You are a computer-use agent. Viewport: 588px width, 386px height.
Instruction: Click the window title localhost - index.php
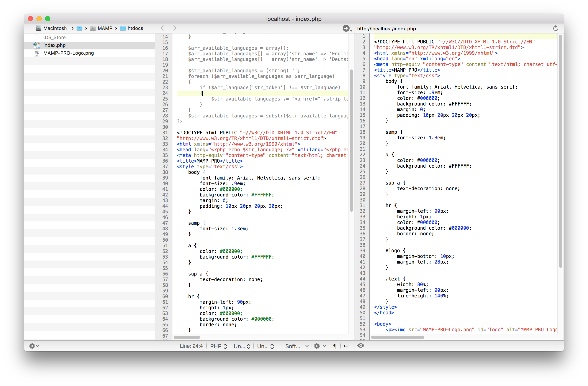(294, 19)
